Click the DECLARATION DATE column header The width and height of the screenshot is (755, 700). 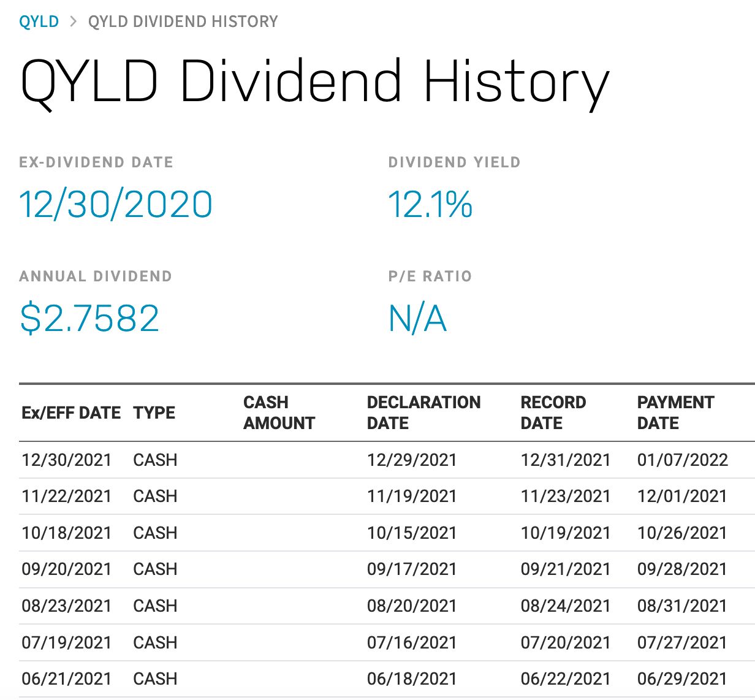pos(423,413)
